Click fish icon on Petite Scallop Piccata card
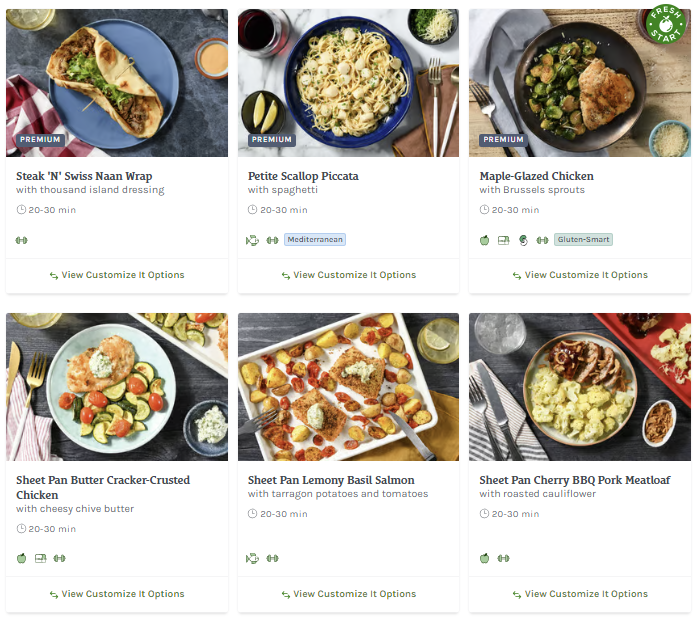The width and height of the screenshot is (699, 619). pos(252,240)
